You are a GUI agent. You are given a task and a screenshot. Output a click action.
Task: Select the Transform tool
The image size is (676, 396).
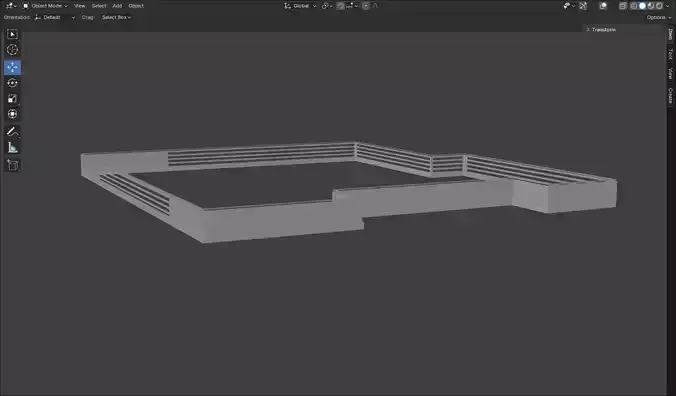12,114
